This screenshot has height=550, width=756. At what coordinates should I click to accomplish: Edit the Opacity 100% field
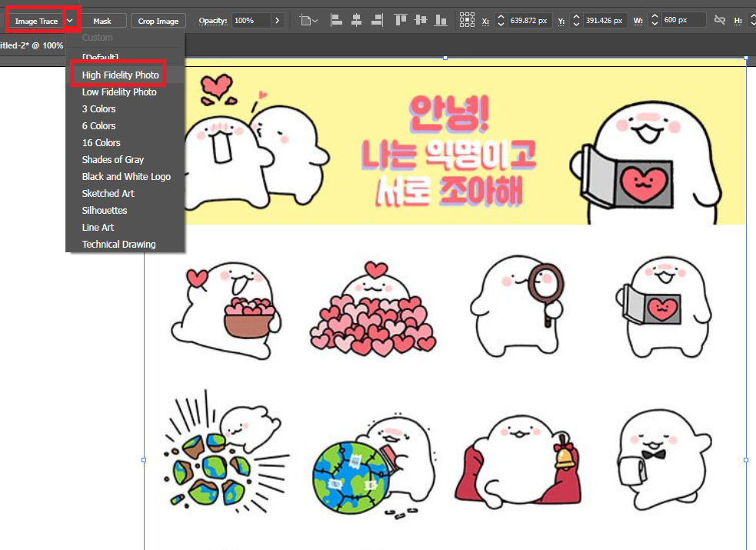click(x=251, y=21)
